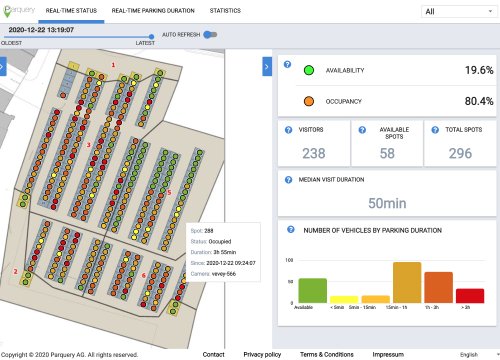Click the yellow under 5min bar

(344, 299)
